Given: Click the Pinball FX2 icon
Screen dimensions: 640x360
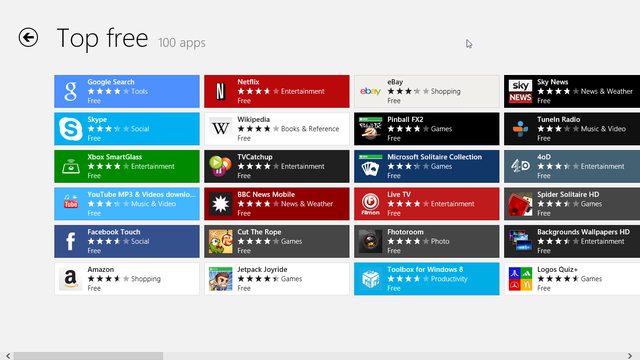Looking at the screenshot, I should pos(370,129).
